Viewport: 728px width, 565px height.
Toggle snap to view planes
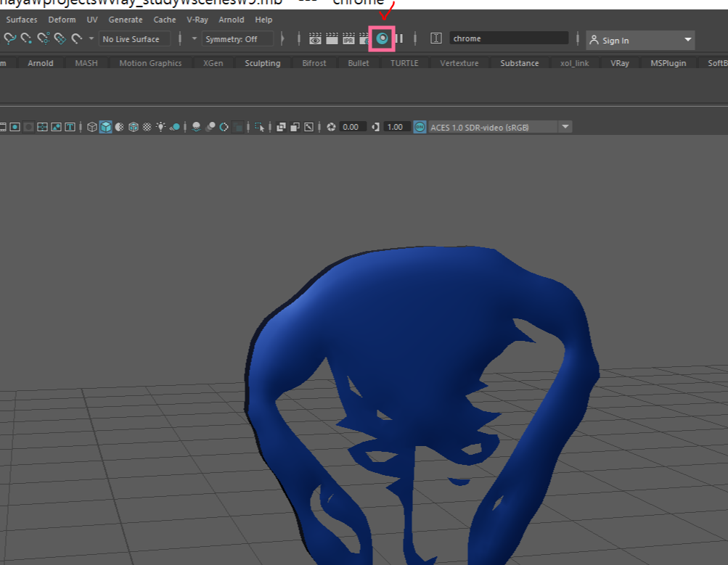pyautogui.click(x=60, y=38)
